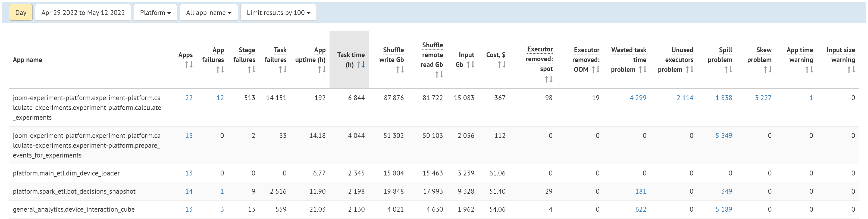Open the Apr 29 – May 12 date range picker

coord(83,13)
